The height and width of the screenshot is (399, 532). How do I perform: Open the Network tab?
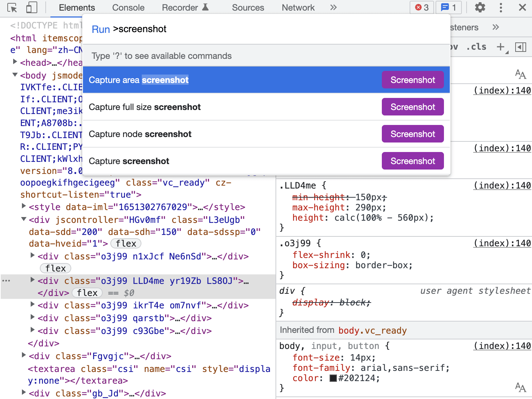coord(298,7)
